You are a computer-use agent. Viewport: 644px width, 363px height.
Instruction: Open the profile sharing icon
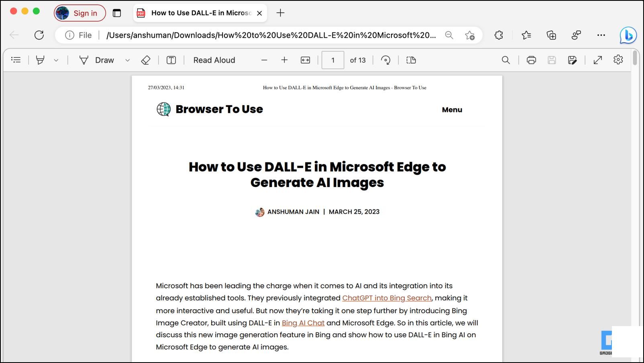click(577, 35)
